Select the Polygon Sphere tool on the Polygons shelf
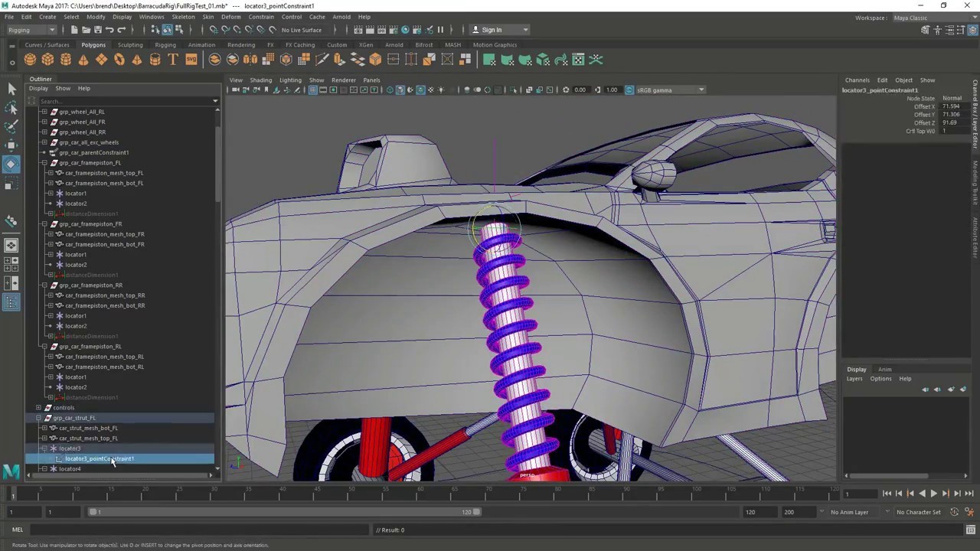This screenshot has height=551, width=980. 30,60
